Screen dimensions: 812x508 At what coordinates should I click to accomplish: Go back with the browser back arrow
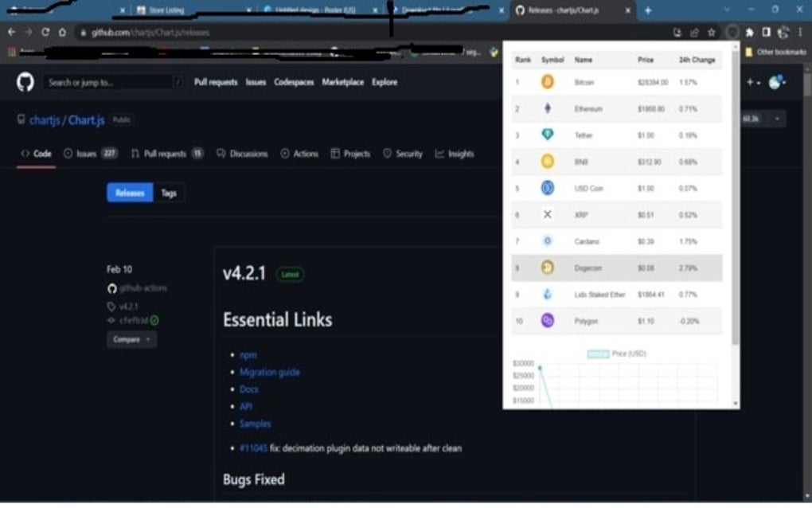tap(11, 32)
